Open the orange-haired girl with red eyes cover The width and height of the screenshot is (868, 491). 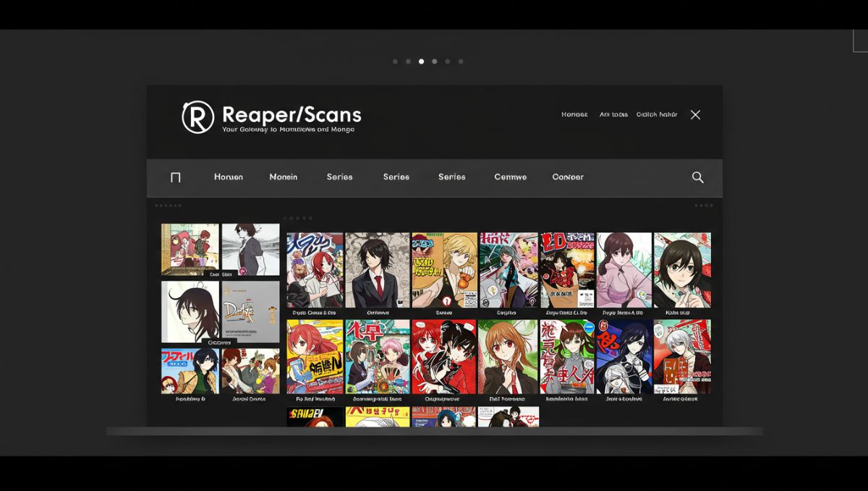coord(509,356)
